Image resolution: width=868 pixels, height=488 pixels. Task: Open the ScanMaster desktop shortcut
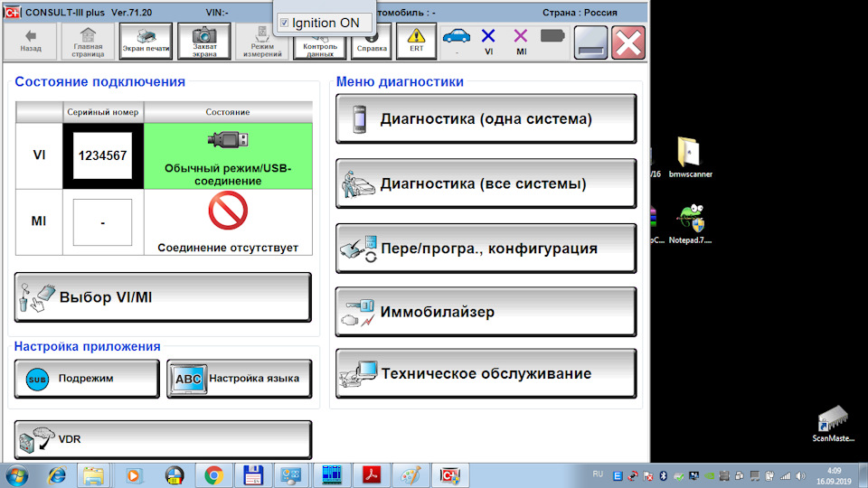[833, 424]
